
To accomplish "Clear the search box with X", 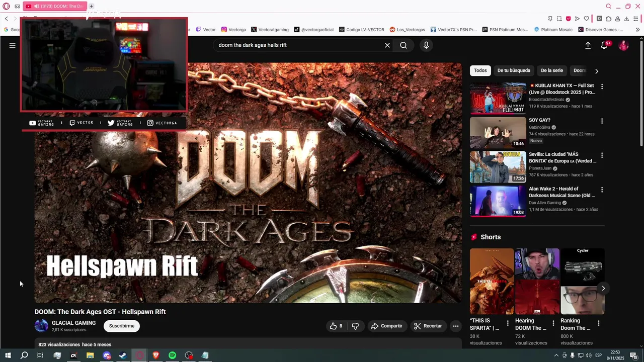I will click(387, 45).
